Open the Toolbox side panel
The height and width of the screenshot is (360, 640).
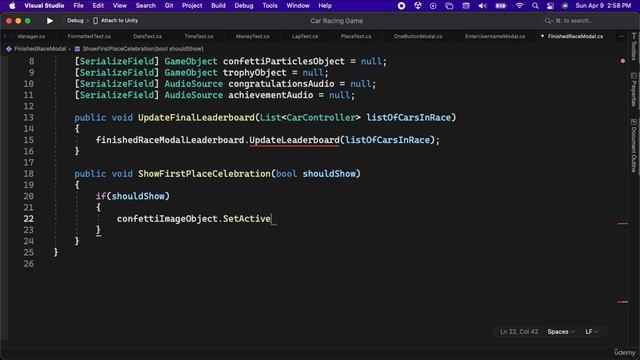point(633,47)
